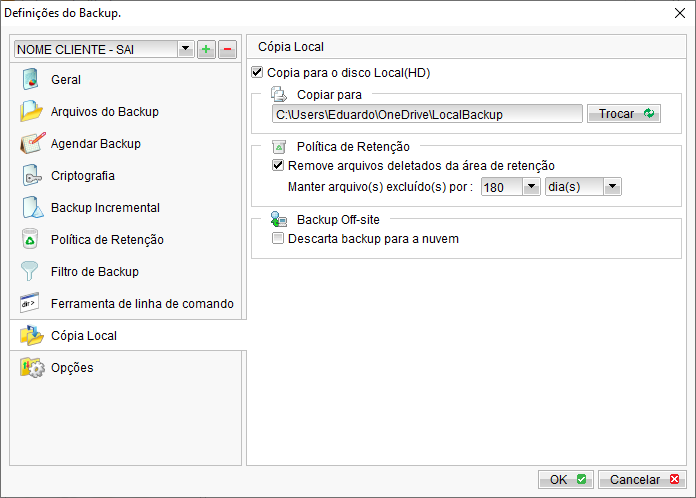Click the Arquivos do Backup folder icon
This screenshot has width=696, height=498.
click(x=31, y=112)
